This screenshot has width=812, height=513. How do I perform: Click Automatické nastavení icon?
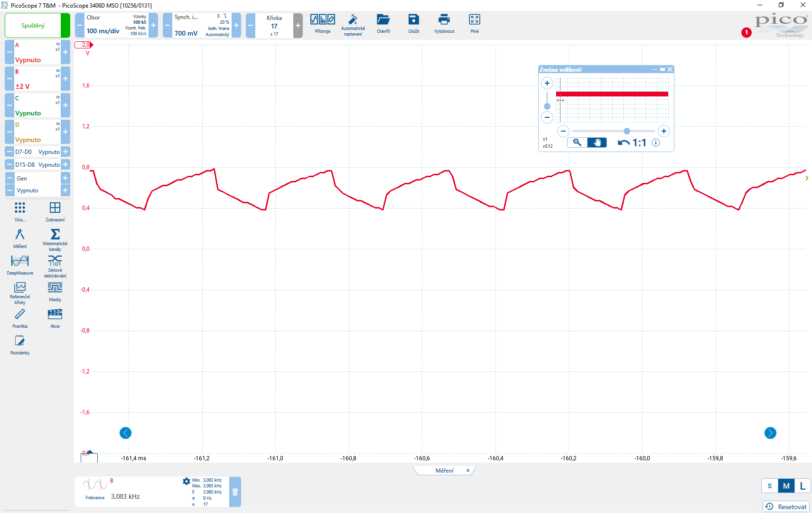(353, 23)
